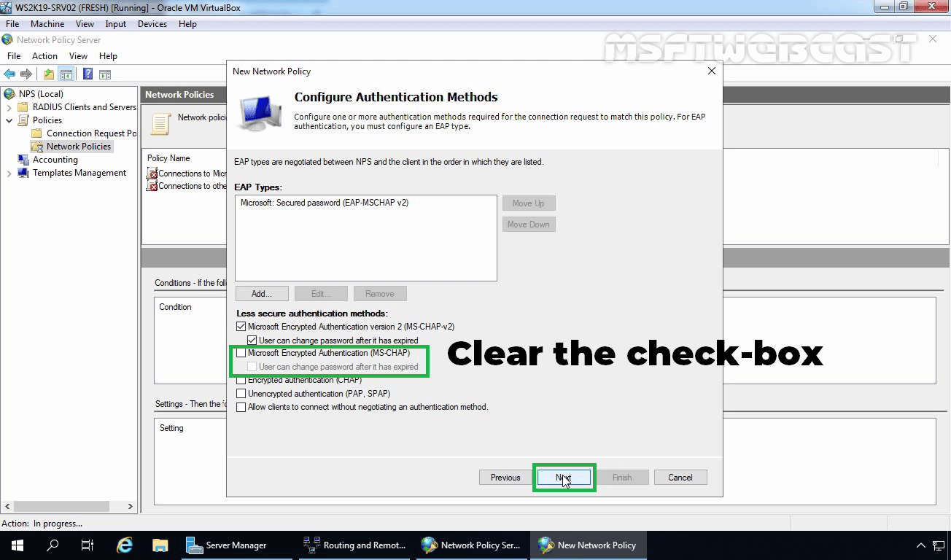
Task: Click the Cancel button in wizard
Action: 680,478
